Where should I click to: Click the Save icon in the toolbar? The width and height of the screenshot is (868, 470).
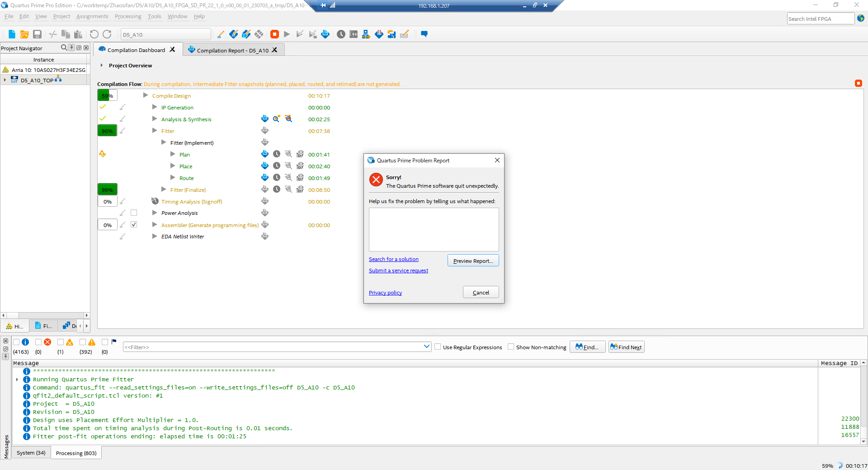click(38, 34)
